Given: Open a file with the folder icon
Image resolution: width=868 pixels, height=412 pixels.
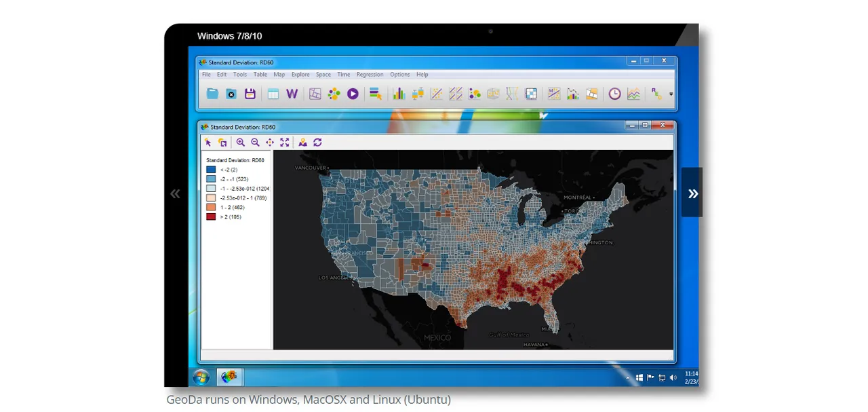Looking at the screenshot, I should pyautogui.click(x=212, y=94).
